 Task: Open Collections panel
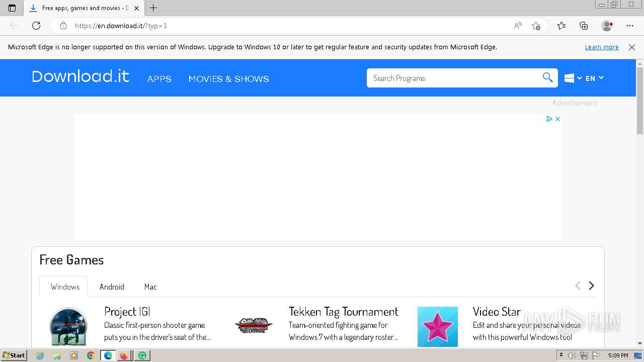coord(584,26)
